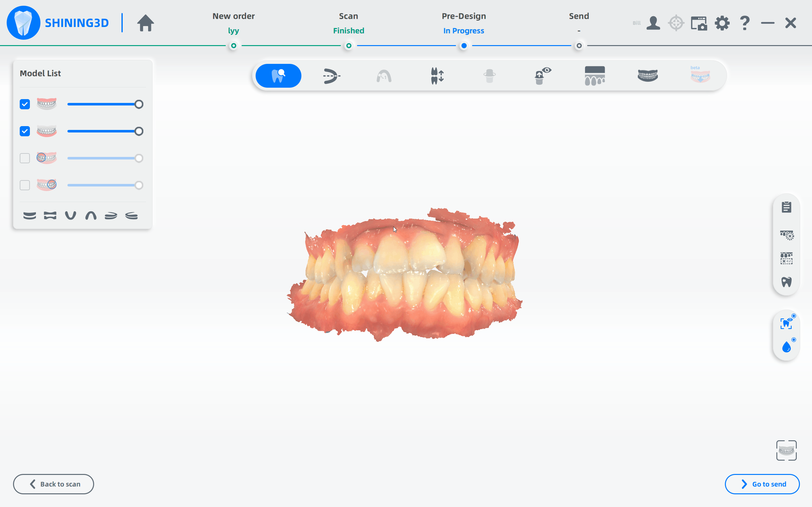812x507 pixels.
Task: Click the Back to scan button
Action: pos(54,484)
